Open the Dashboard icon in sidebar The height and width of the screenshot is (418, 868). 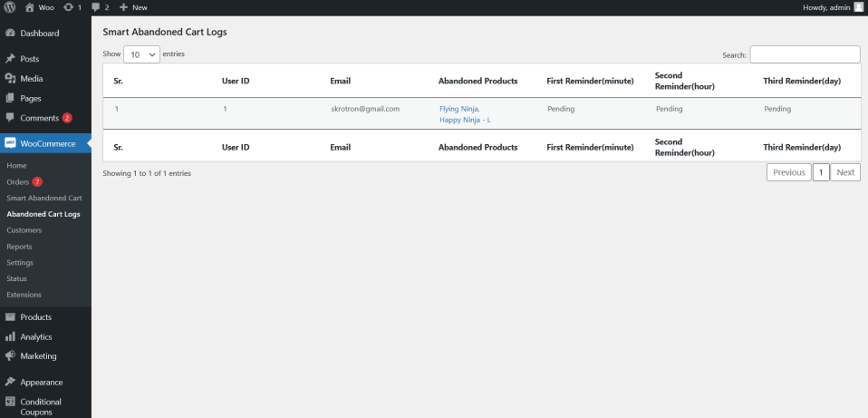pyautogui.click(x=10, y=34)
